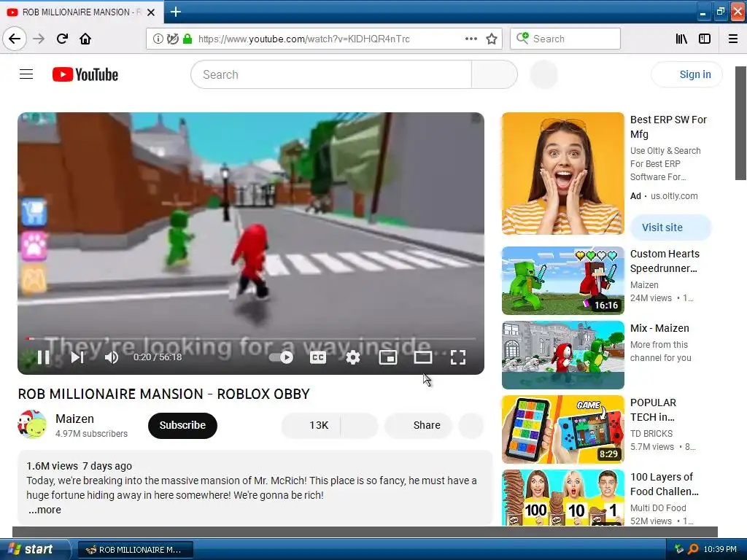Open tracking protection shield icon

point(173,39)
